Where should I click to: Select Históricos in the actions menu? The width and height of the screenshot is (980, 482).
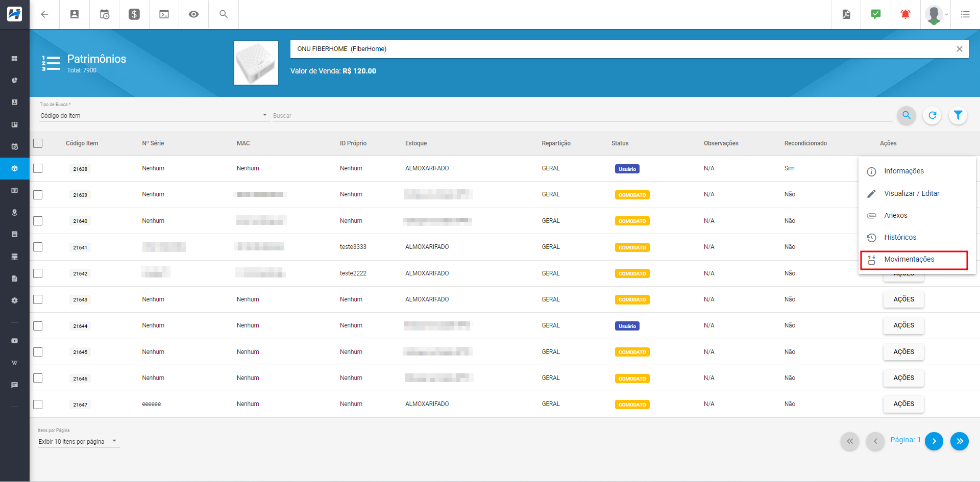coord(900,238)
